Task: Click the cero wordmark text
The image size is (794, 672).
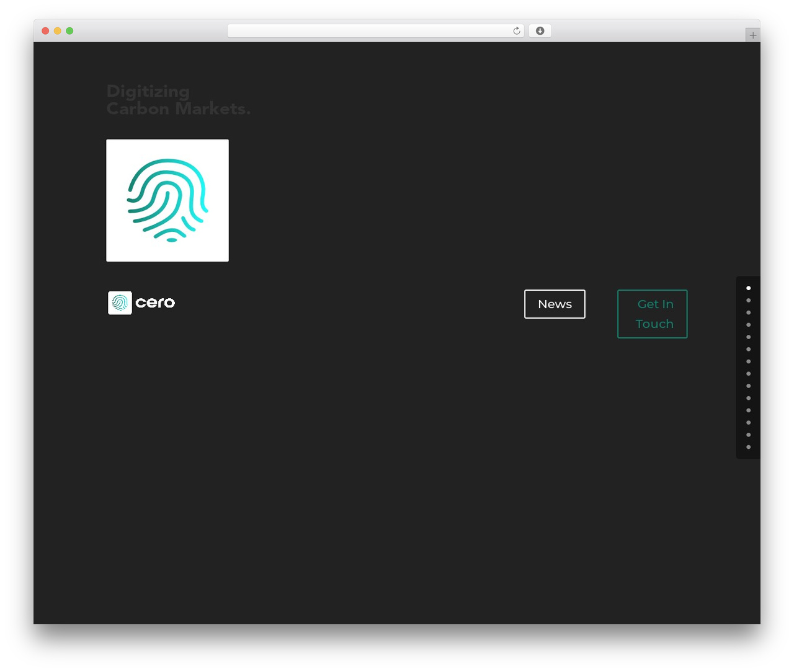Action: 155,303
